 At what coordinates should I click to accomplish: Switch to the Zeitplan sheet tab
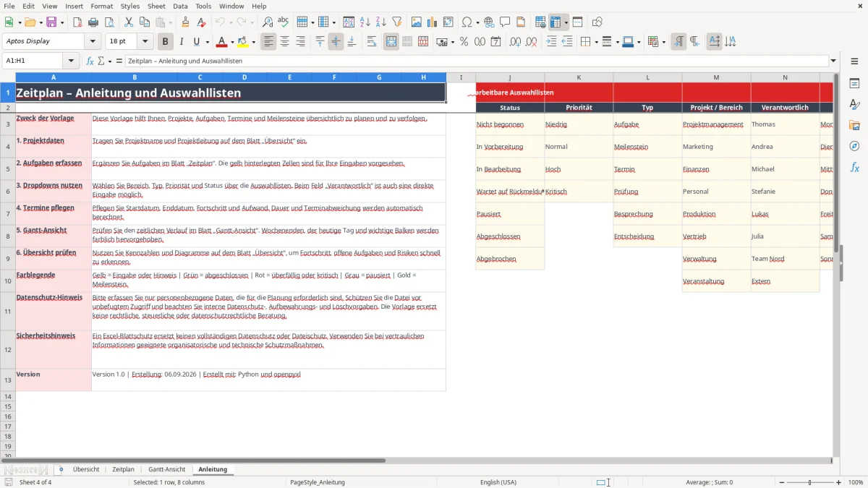[124, 469]
